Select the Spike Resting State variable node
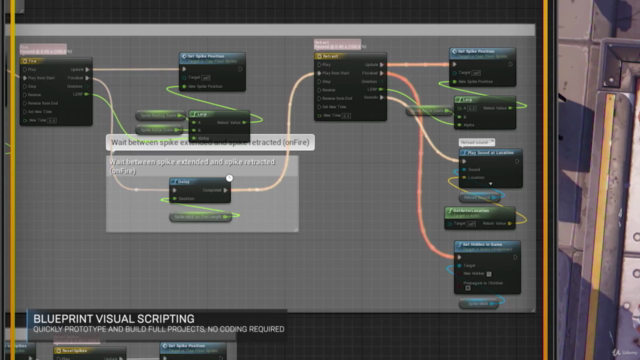The width and height of the screenshot is (640, 360). tap(160, 116)
